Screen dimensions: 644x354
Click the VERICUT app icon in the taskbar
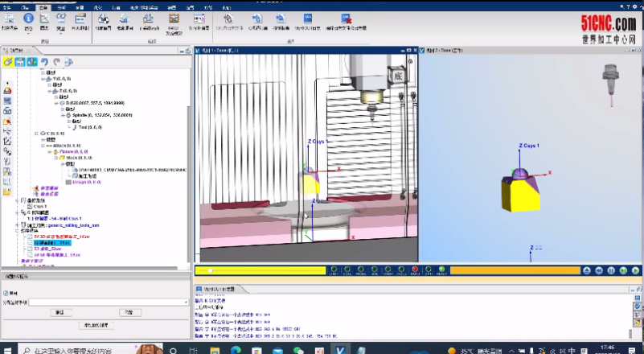click(340, 350)
